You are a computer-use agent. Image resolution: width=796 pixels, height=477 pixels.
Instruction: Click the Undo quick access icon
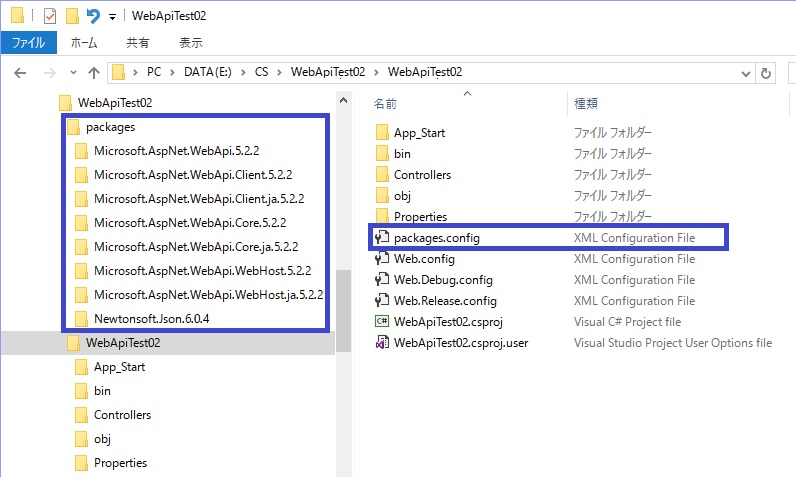[93, 16]
